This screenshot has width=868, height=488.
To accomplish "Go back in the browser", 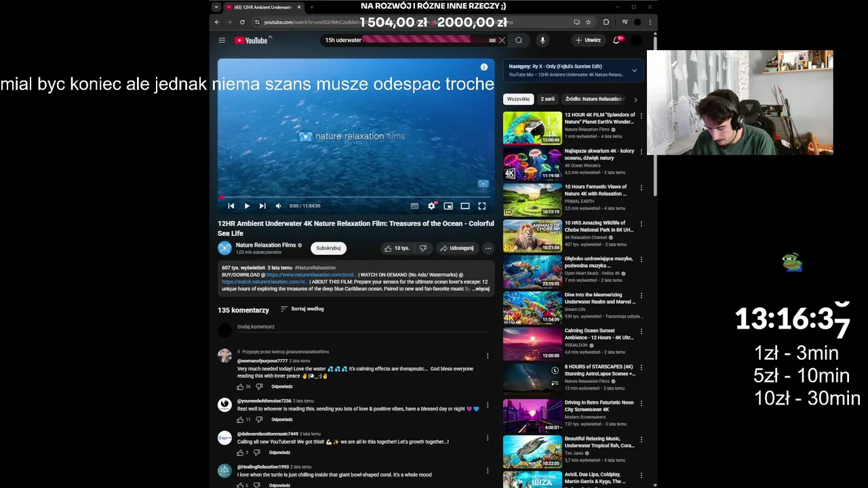I will 217,22.
